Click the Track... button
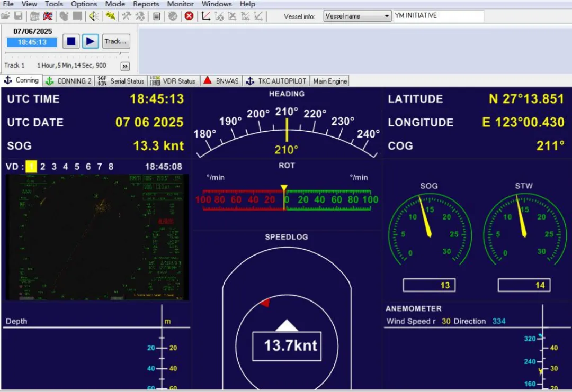Screen dimensions: 572x392 point(115,42)
